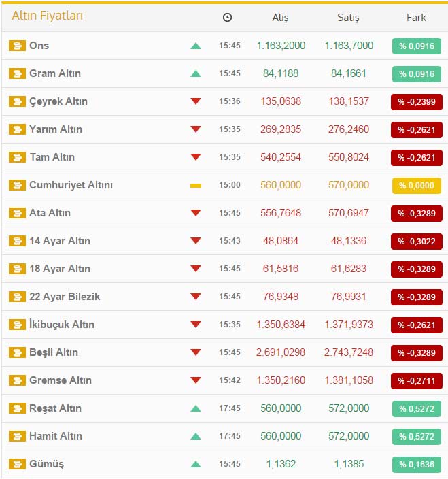Click the Alış column header
This screenshot has height=479, width=448.
click(281, 18)
